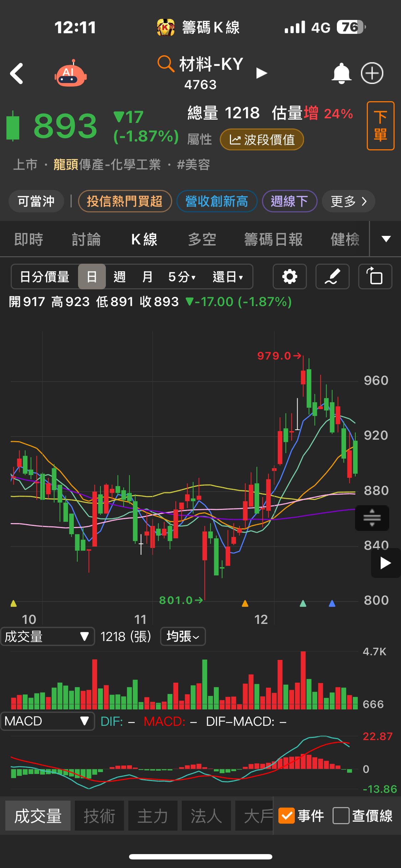Screen dimensions: 401x868
Task: Open 下單 order button
Action: (380, 126)
